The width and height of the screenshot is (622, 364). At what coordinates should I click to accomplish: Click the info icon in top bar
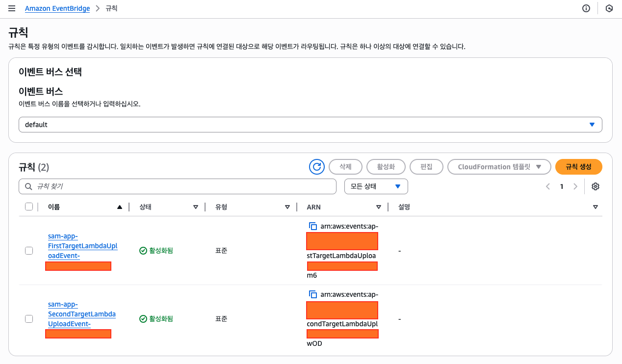[586, 8]
